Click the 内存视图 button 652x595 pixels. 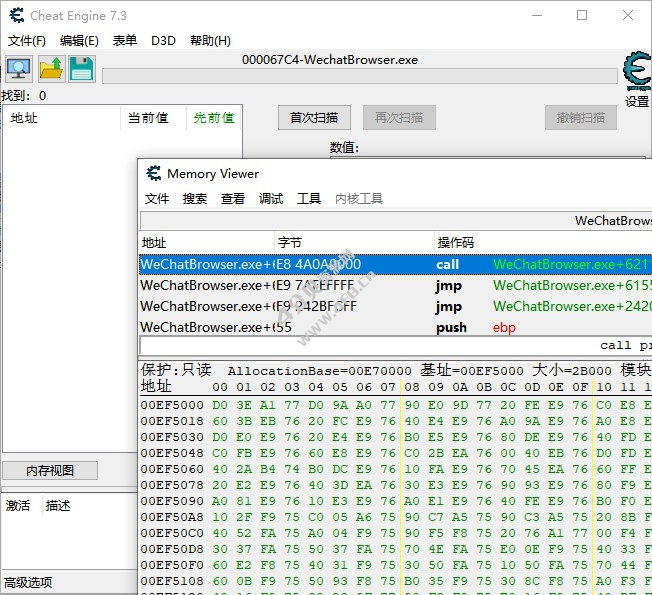pos(49,470)
